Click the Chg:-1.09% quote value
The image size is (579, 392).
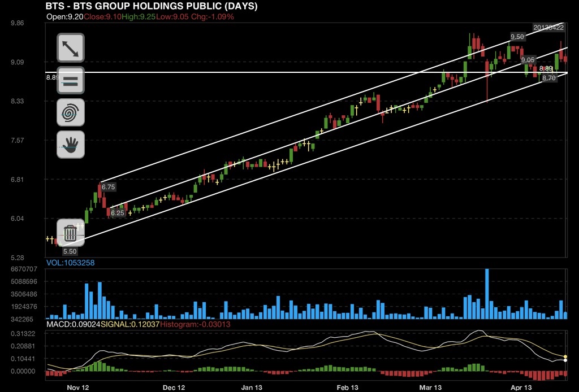(x=213, y=16)
